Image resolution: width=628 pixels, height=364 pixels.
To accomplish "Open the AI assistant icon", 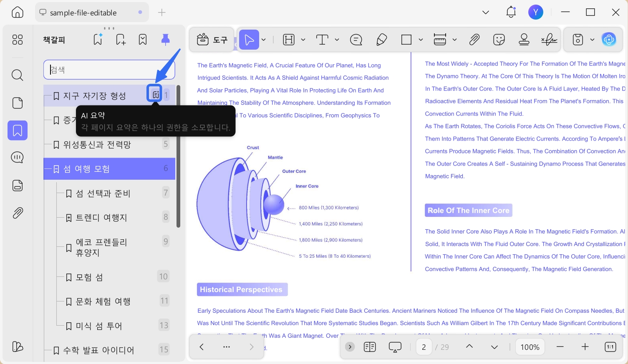I will pos(609,40).
